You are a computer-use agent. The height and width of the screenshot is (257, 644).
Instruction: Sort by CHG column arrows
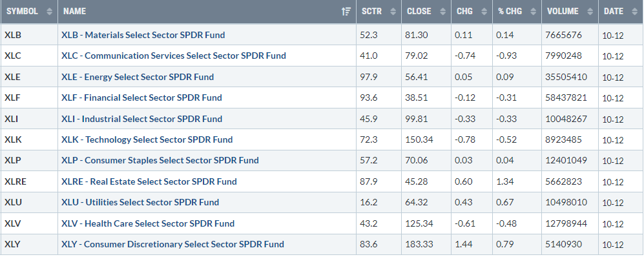(484, 12)
